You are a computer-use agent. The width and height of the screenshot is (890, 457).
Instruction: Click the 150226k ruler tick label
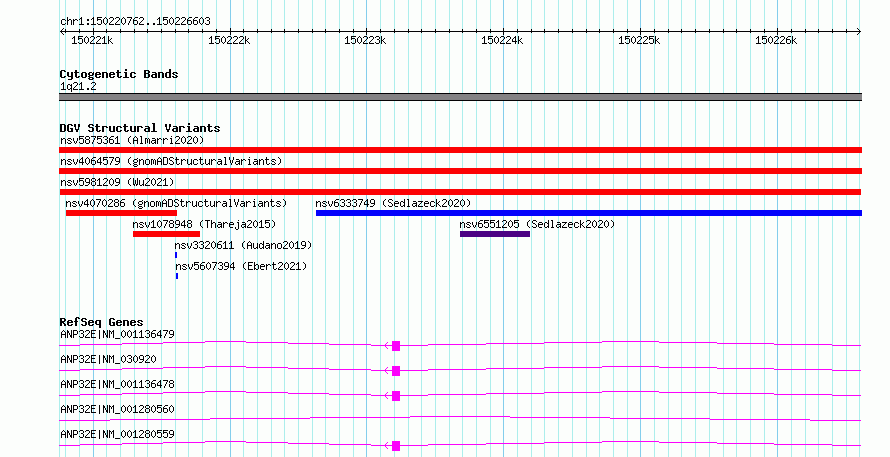(775, 40)
